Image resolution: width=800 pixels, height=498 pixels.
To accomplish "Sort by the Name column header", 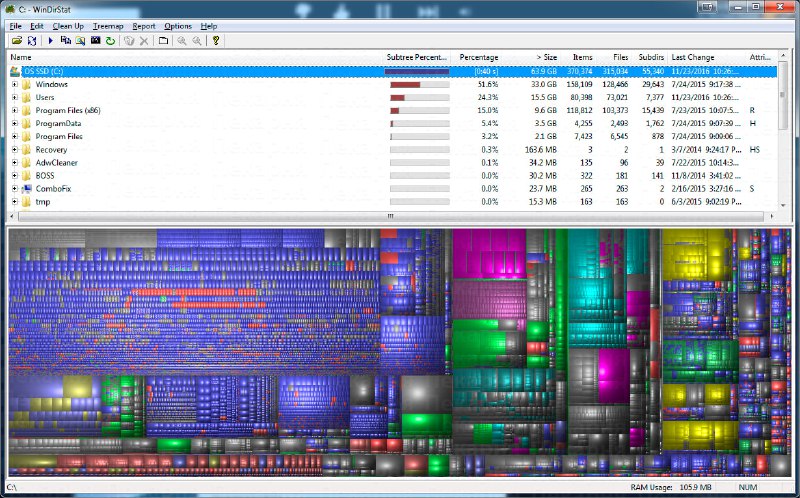I will point(194,57).
